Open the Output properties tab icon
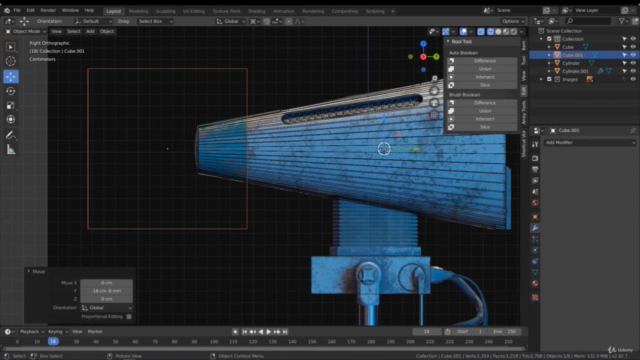The height and width of the screenshot is (360, 640). (535, 169)
